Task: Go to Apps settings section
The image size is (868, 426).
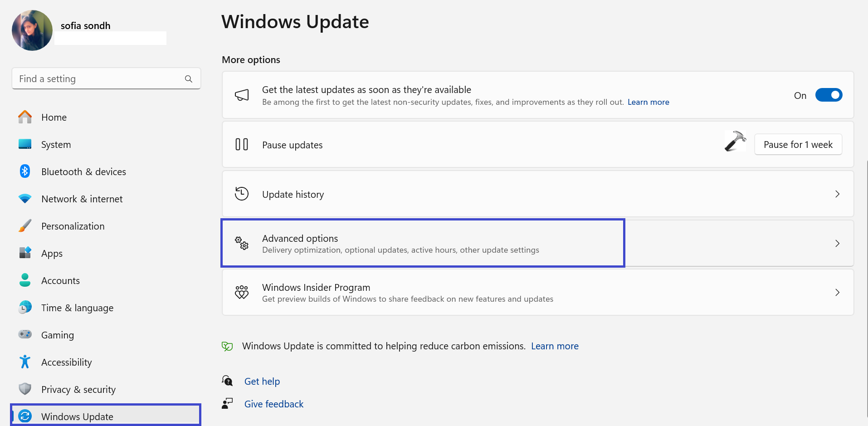Action: point(52,254)
